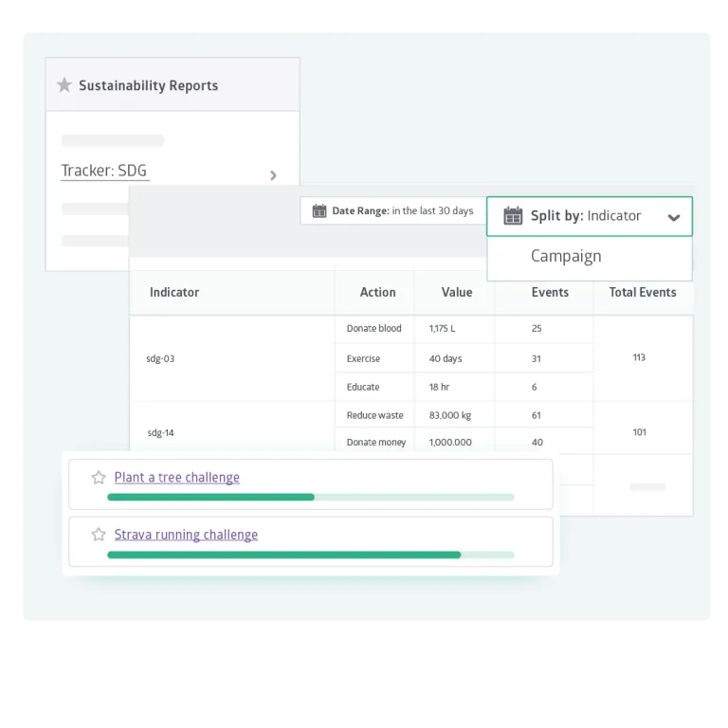Click the Donate blood action cell
Screen dimensions: 728x728
tap(373, 328)
